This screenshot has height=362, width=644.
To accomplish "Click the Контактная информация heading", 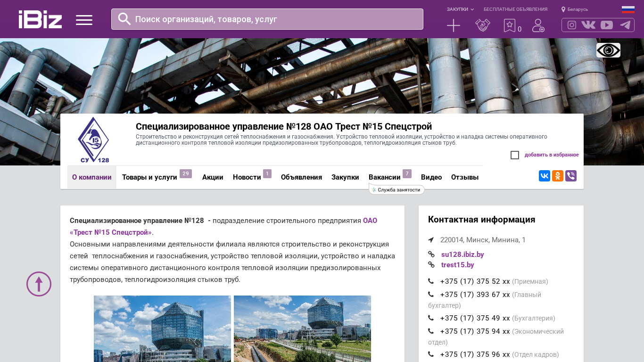I will 481,220.
